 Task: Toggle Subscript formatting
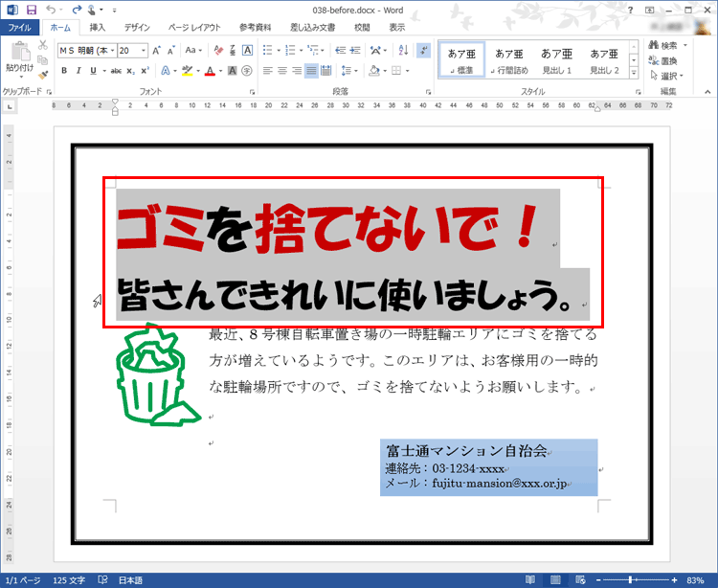pos(130,71)
